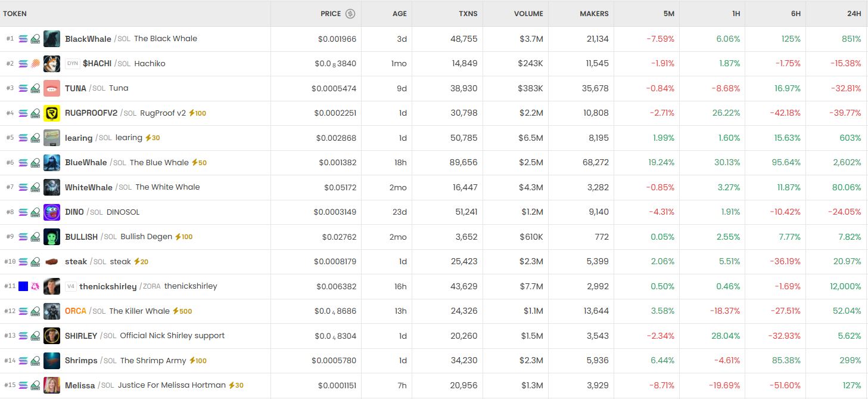Viewport: 868px width, 399px height.
Task: Sort by the VOLUME column header
Action: click(528, 14)
